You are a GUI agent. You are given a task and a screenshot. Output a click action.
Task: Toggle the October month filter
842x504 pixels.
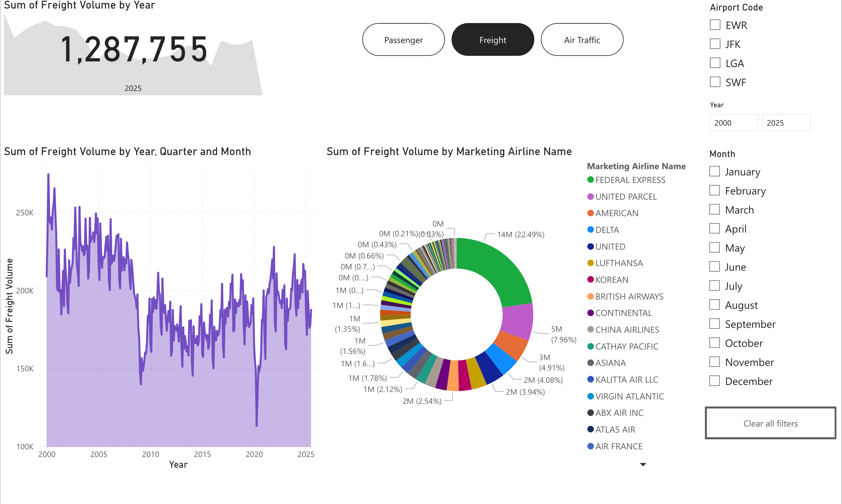tap(715, 343)
